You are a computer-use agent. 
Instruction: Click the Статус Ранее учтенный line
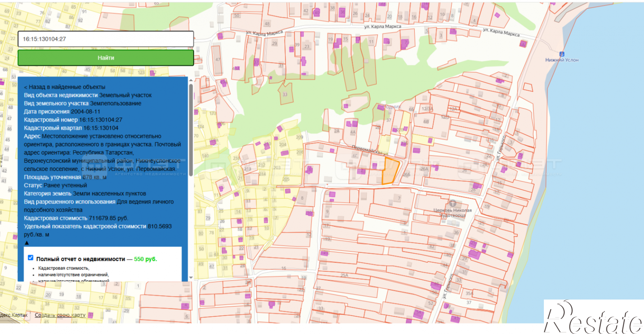point(55,185)
